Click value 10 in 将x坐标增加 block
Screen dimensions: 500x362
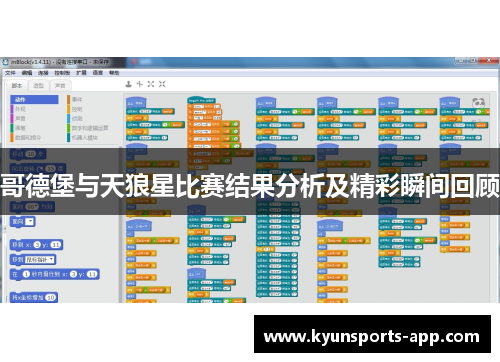(50, 297)
